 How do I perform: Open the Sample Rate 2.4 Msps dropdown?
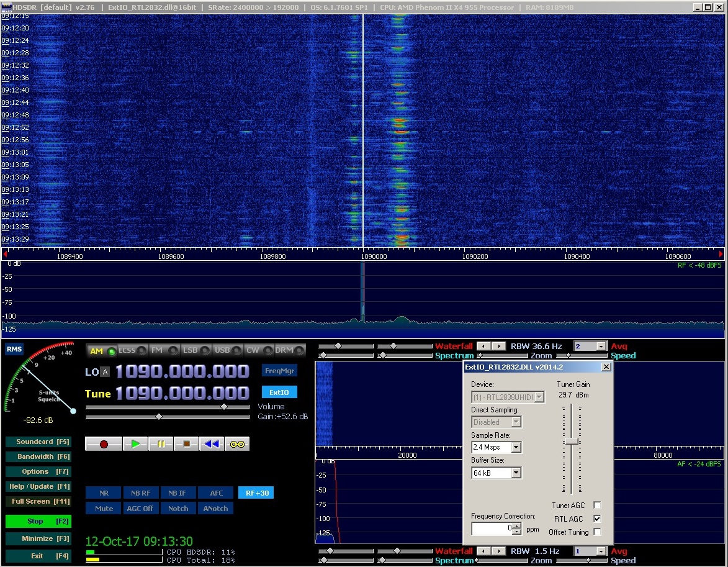[516, 447]
